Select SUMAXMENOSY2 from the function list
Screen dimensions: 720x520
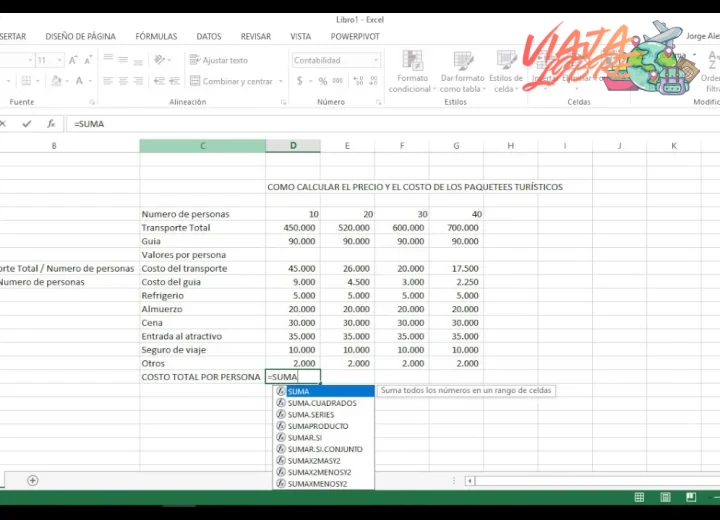(325, 483)
